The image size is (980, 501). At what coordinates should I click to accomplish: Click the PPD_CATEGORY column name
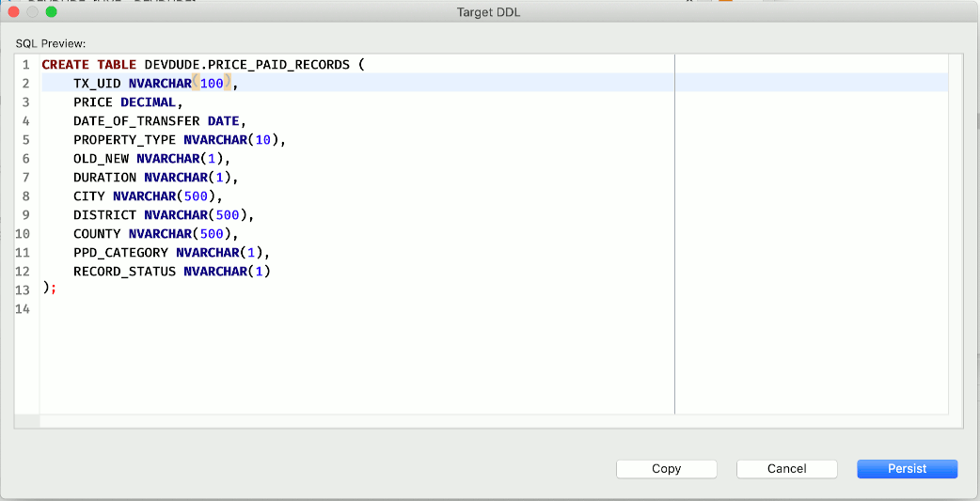point(120,252)
